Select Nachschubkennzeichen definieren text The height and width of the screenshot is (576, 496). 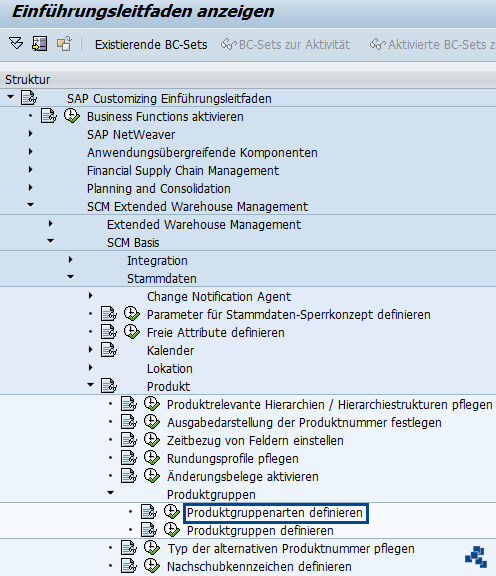pos(259,566)
